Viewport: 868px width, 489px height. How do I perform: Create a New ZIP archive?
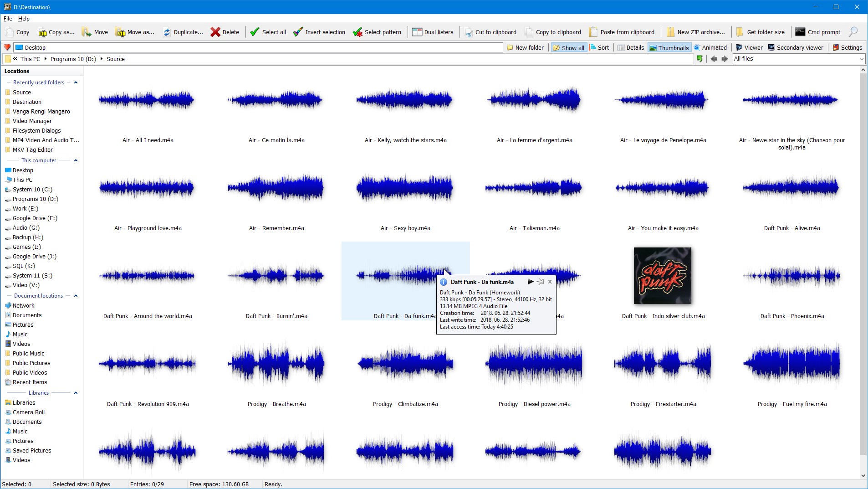695,32
